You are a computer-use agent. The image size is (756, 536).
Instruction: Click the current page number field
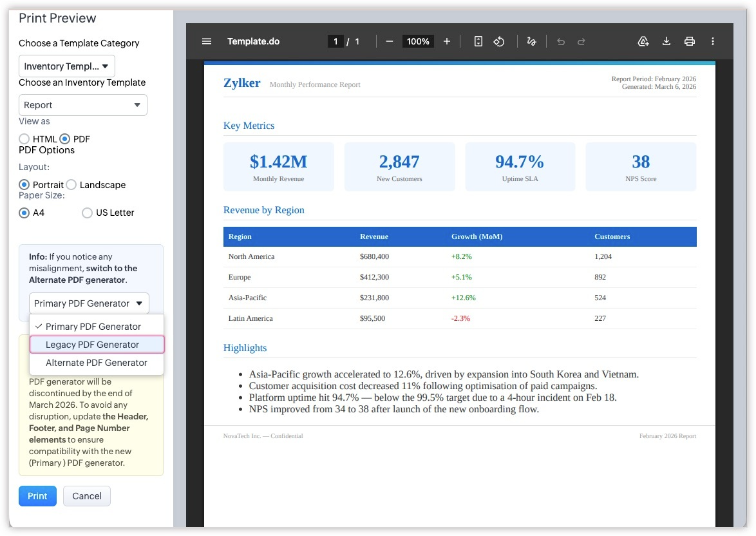335,41
